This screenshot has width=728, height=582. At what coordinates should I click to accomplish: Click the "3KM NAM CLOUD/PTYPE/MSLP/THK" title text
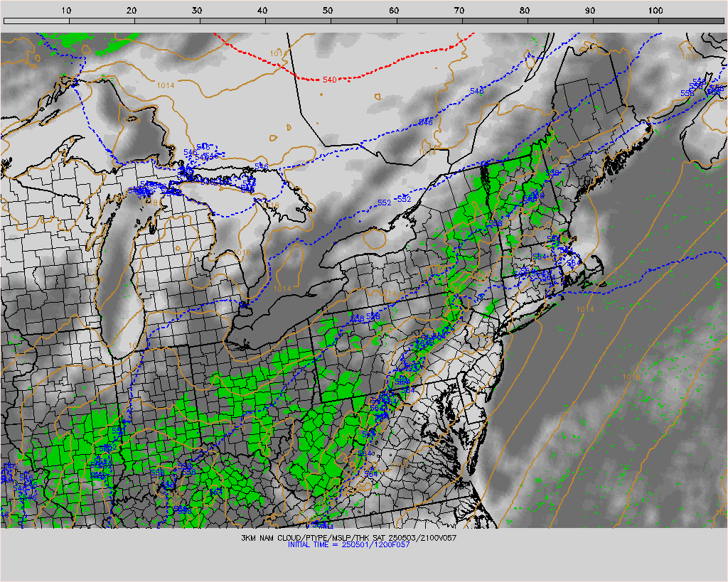point(304,538)
